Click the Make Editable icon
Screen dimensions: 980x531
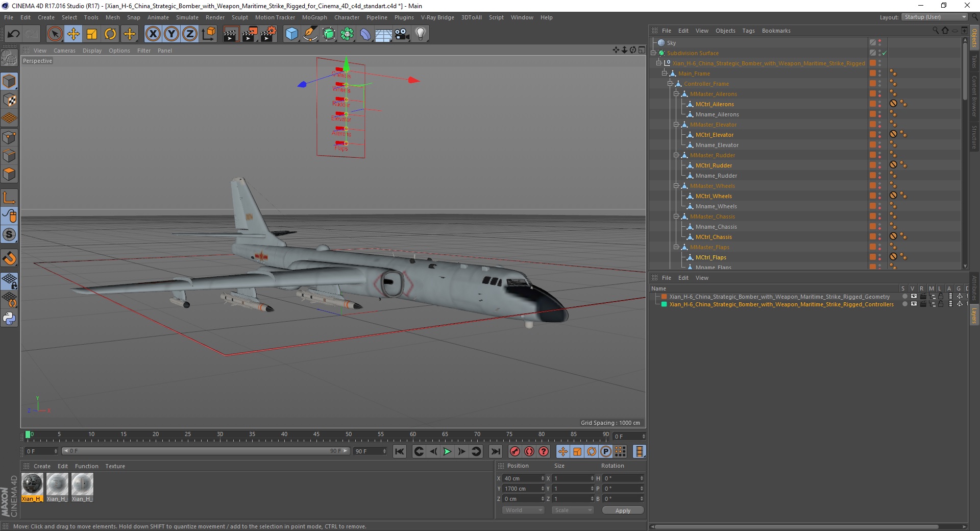(x=9, y=58)
